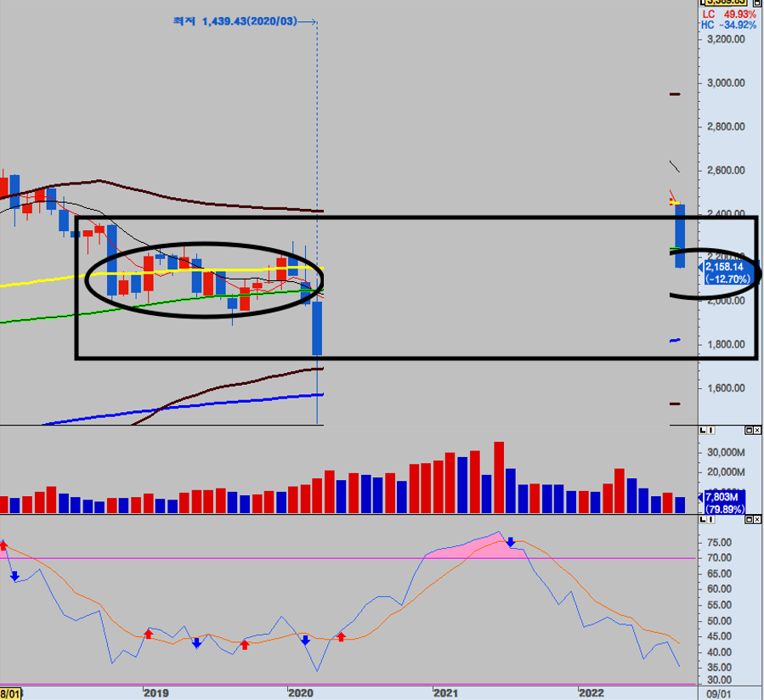The width and height of the screenshot is (764, 700).
Task: Click the 2,800.00 price axis label
Action: click(x=726, y=127)
